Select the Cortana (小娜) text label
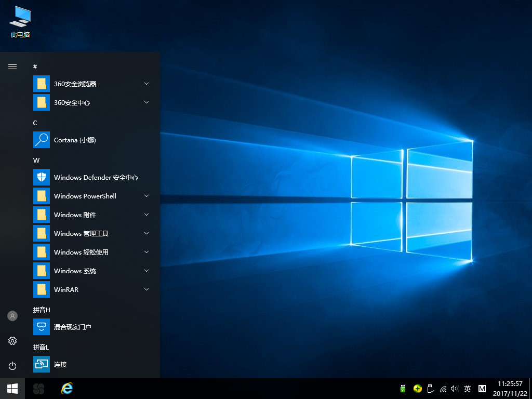 tap(75, 140)
